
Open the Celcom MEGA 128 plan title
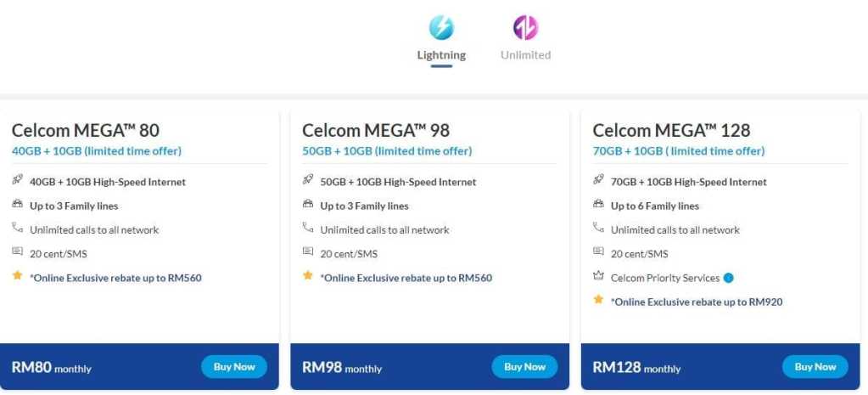tap(671, 130)
